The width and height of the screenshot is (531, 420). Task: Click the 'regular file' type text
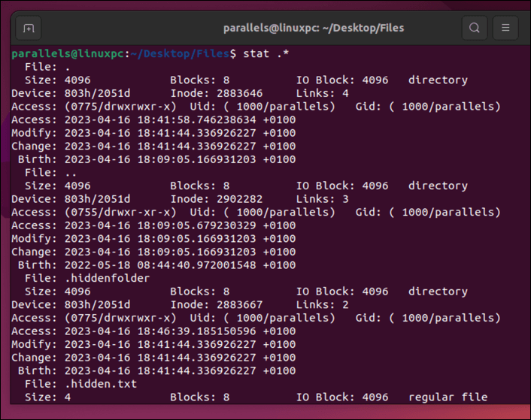[448, 397]
